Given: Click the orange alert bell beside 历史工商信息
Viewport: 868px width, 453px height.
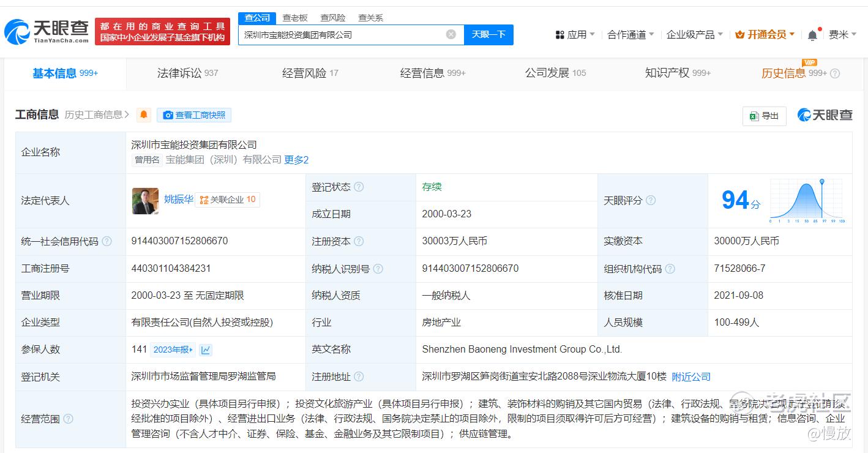Looking at the screenshot, I should [x=144, y=114].
